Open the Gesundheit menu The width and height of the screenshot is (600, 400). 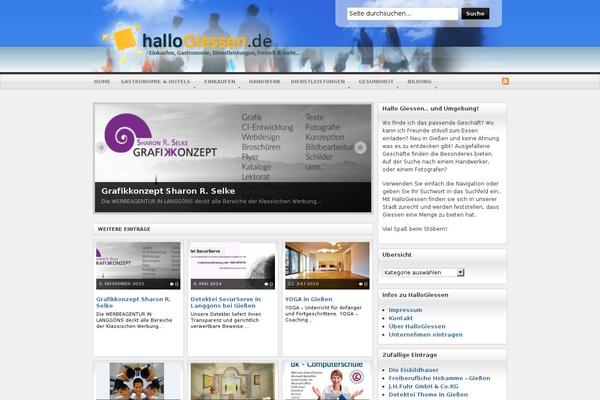(376, 82)
